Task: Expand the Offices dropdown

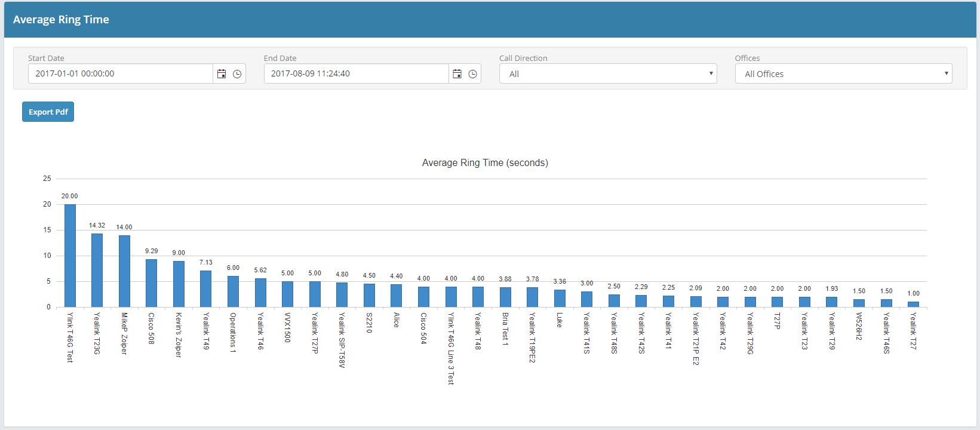Action: point(843,74)
